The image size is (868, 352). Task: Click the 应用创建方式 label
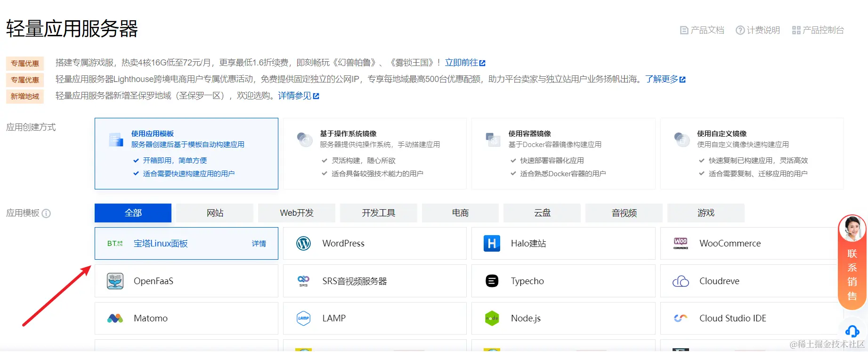(31, 127)
